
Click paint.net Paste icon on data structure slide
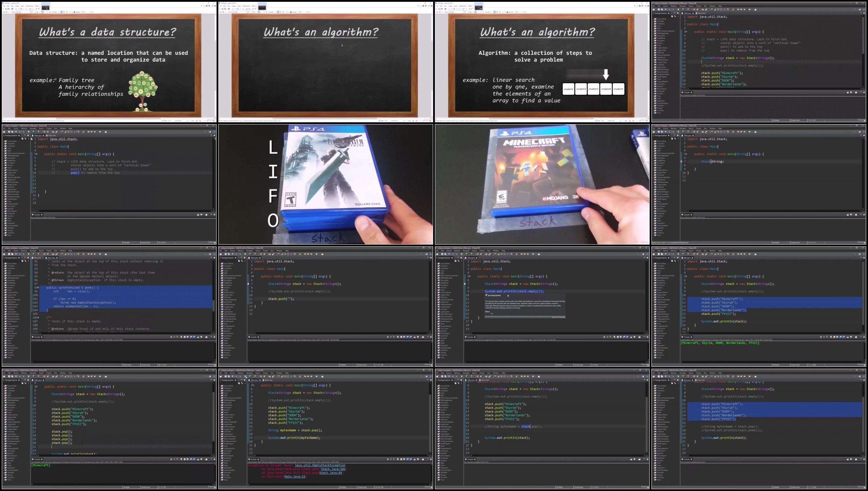coord(21,9)
